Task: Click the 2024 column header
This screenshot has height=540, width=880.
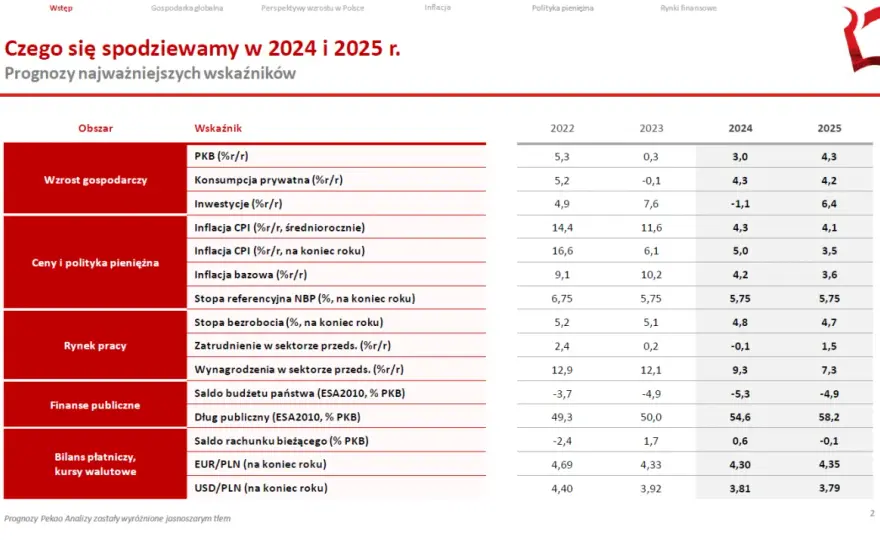Action: pos(740,128)
